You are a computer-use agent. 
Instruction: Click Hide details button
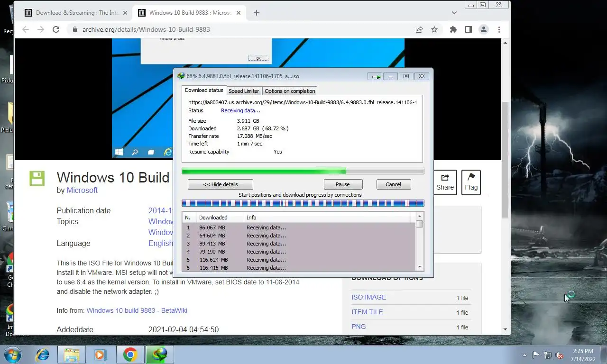coord(221,184)
